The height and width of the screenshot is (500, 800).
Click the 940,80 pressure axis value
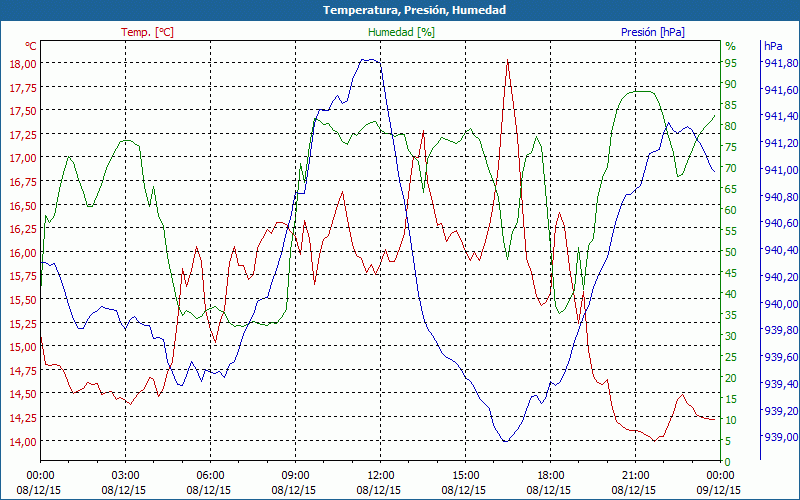point(780,196)
